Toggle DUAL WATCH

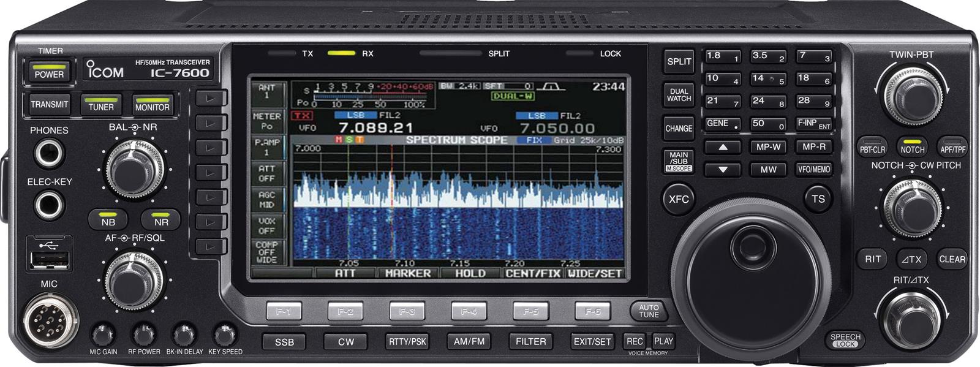pyautogui.click(x=679, y=95)
